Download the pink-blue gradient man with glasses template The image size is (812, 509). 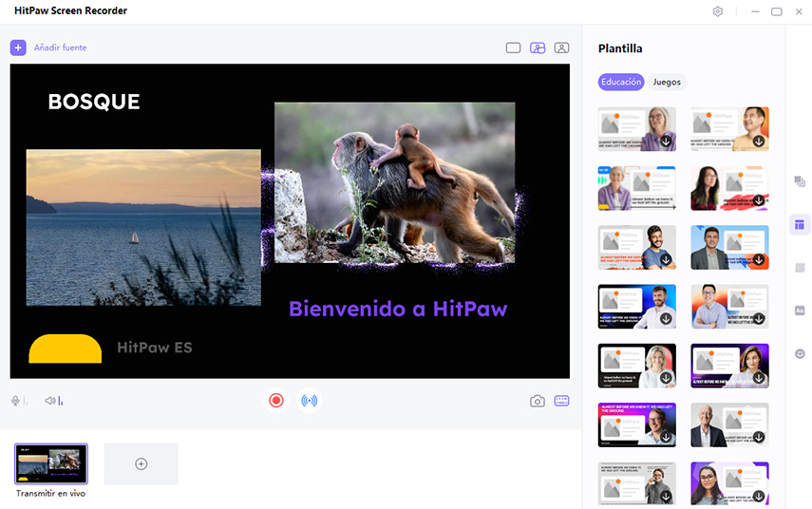point(666,437)
